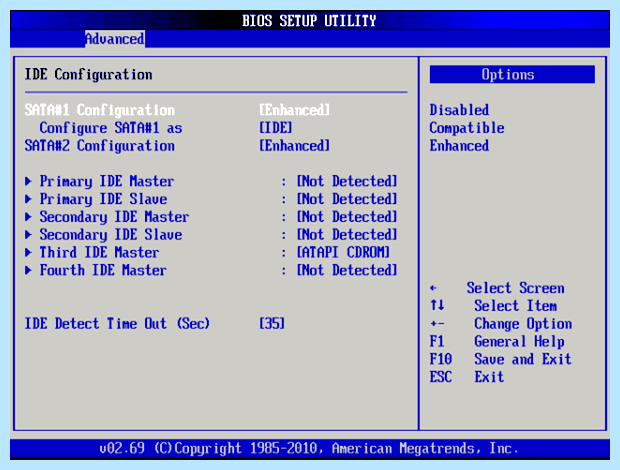Change the [35] timeout value

272,324
